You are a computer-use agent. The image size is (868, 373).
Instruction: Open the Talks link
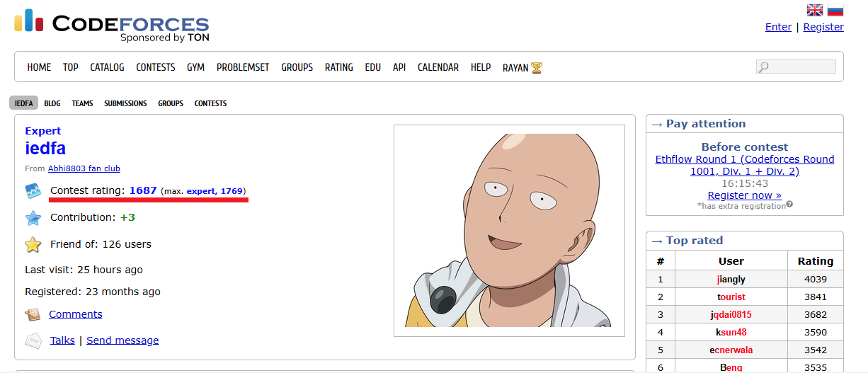[x=62, y=340]
